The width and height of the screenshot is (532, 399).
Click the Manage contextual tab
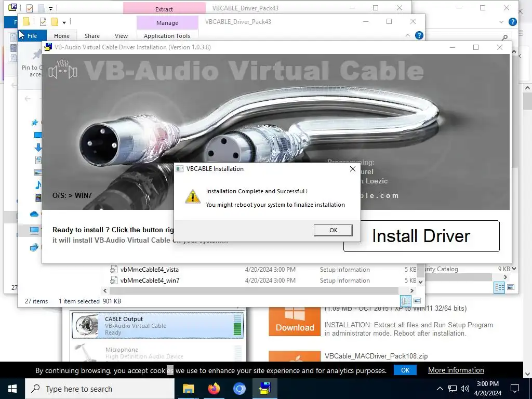pyautogui.click(x=167, y=23)
